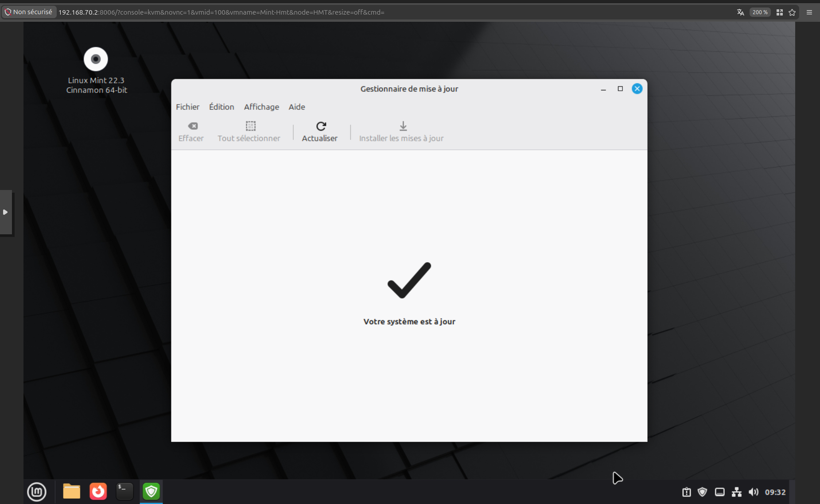Screen dimensions: 820x504
Task: Minimize the Gestionnaire de mise à jour window
Action: (603, 89)
